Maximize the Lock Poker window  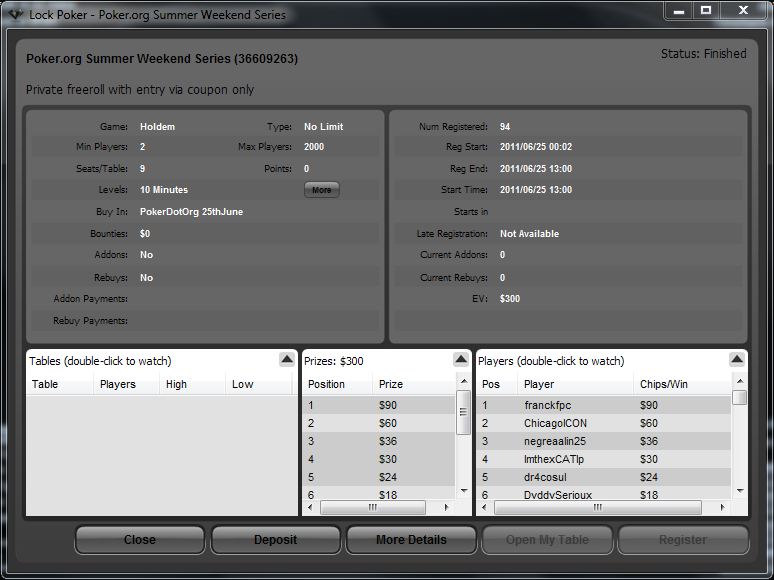(706, 10)
